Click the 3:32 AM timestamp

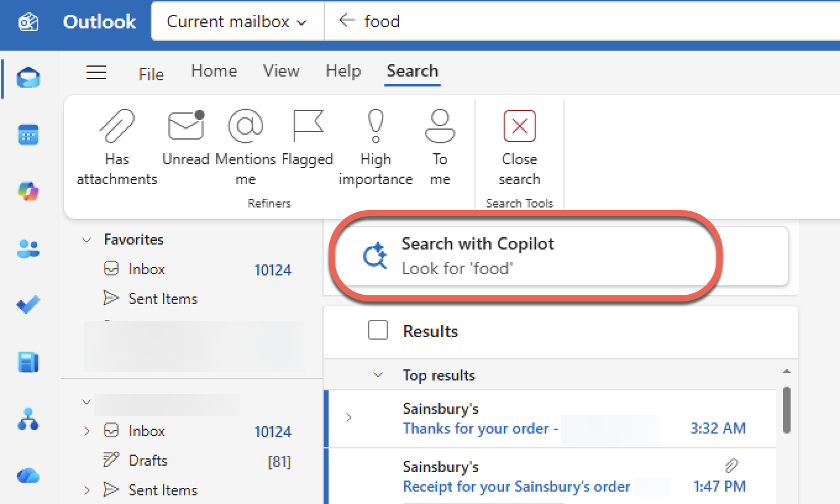[x=718, y=428]
